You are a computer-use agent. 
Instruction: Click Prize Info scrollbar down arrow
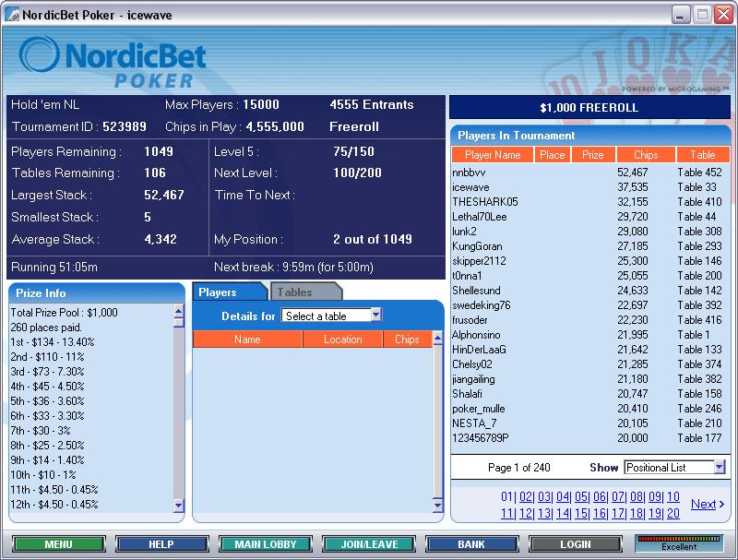178,506
